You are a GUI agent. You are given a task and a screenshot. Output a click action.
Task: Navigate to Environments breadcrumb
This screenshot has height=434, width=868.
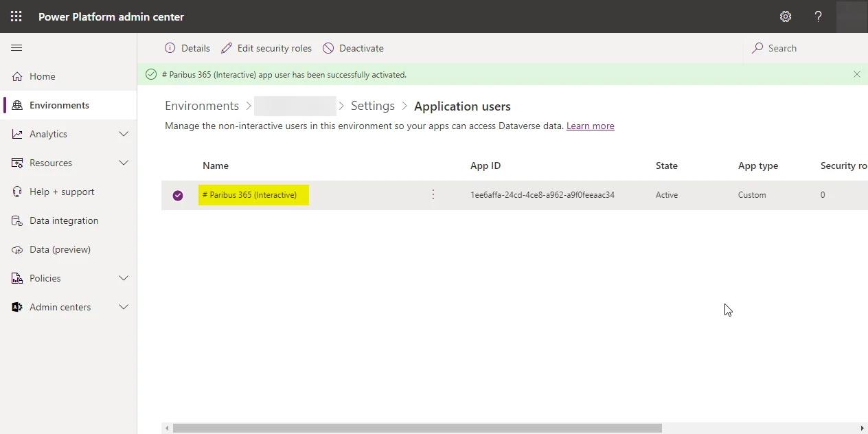click(x=202, y=106)
